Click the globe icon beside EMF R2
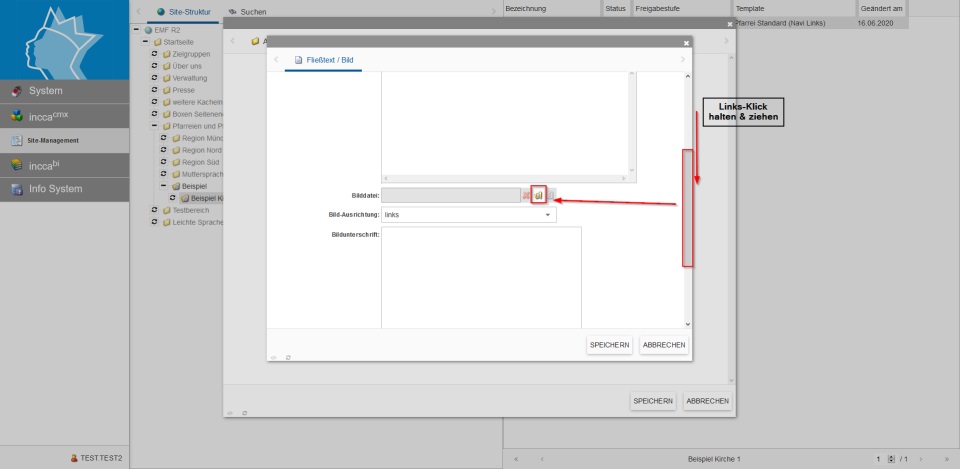Screen dimensions: 960x469 [148, 30]
